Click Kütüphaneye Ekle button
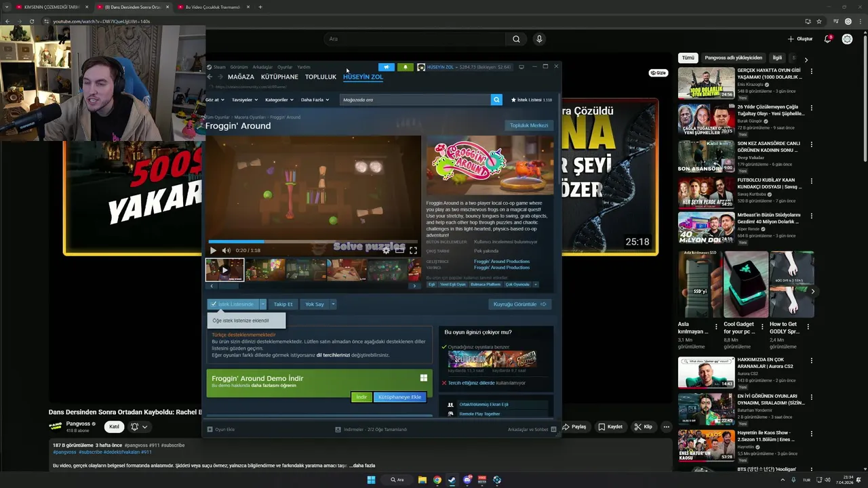Screen dimensions: 868x488 tap(399, 397)
